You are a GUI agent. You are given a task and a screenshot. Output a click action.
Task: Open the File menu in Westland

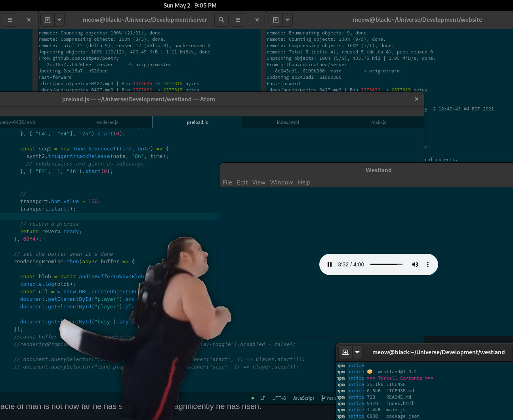pos(227,182)
